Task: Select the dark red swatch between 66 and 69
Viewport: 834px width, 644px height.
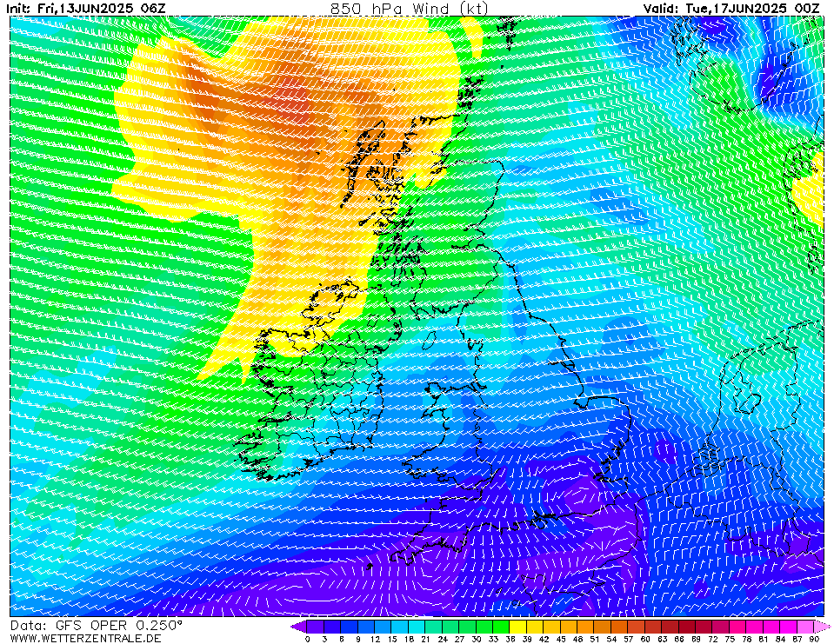Action: click(x=687, y=627)
